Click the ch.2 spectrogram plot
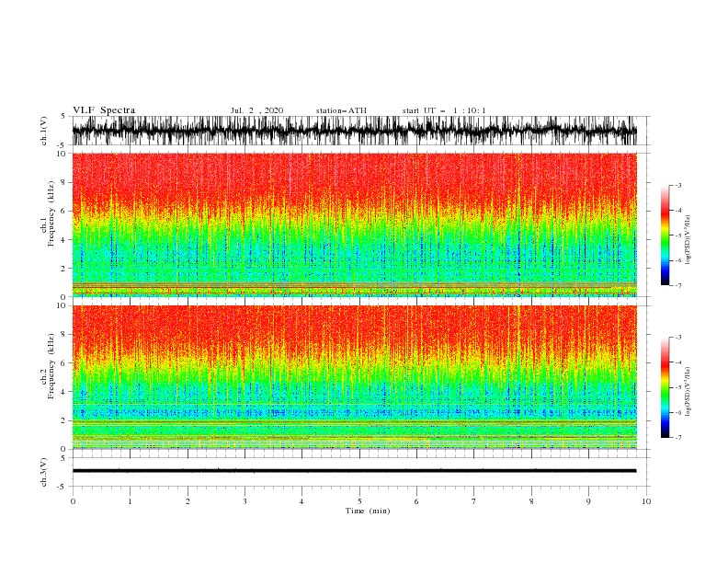This screenshot has height=563, width=728. tap(354, 377)
